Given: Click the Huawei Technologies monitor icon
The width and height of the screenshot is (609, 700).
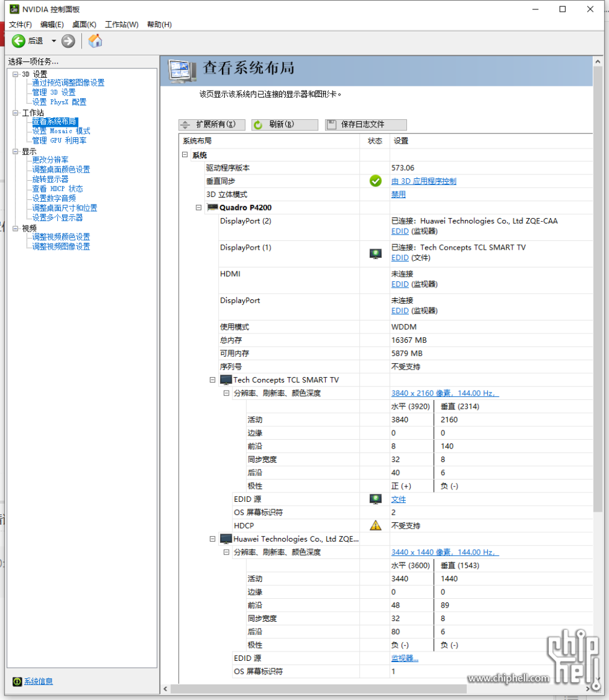Looking at the screenshot, I should (226, 539).
